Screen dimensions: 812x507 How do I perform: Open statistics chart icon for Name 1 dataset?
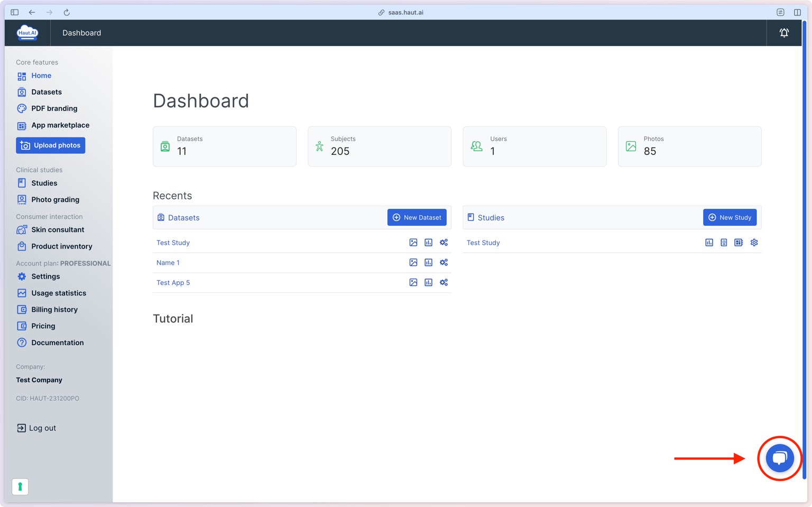point(429,263)
